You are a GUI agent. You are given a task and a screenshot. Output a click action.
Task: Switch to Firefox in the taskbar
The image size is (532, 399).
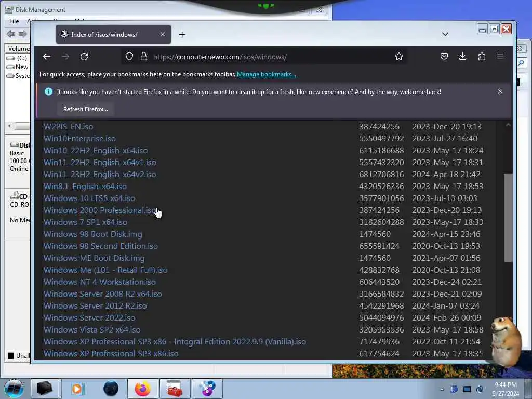[143, 389]
